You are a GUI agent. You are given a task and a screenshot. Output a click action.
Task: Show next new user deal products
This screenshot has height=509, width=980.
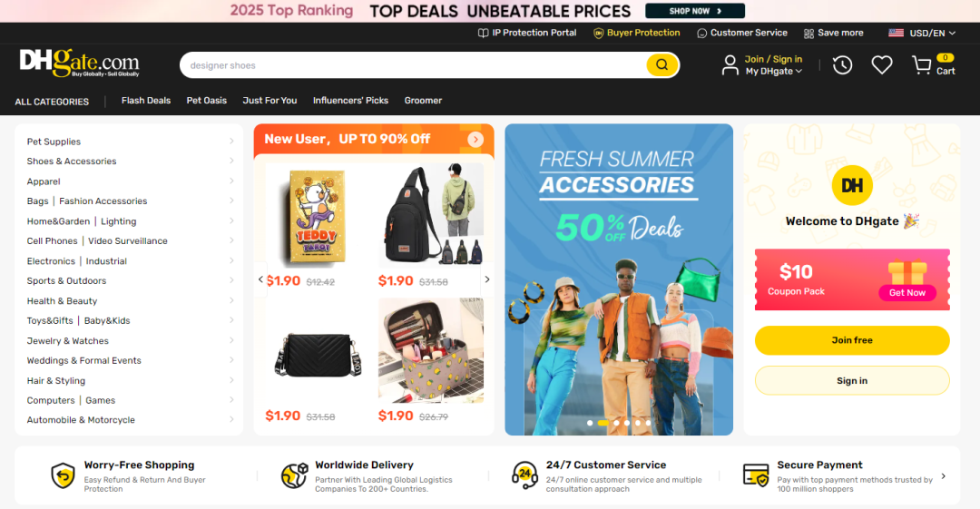tap(487, 279)
